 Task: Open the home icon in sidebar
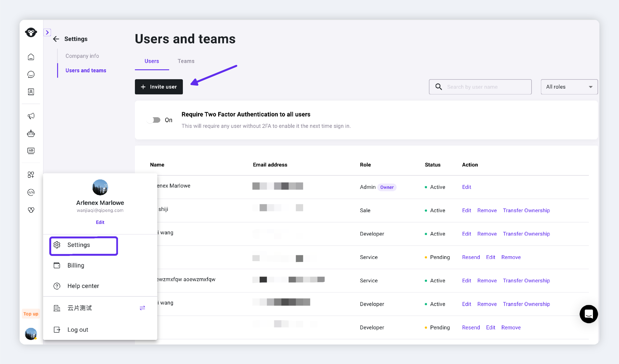click(x=31, y=57)
